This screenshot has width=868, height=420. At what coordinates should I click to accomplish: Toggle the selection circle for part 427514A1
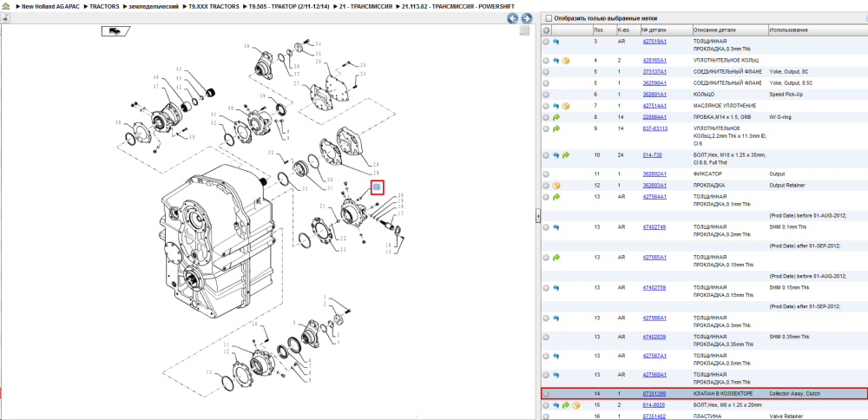click(546, 106)
